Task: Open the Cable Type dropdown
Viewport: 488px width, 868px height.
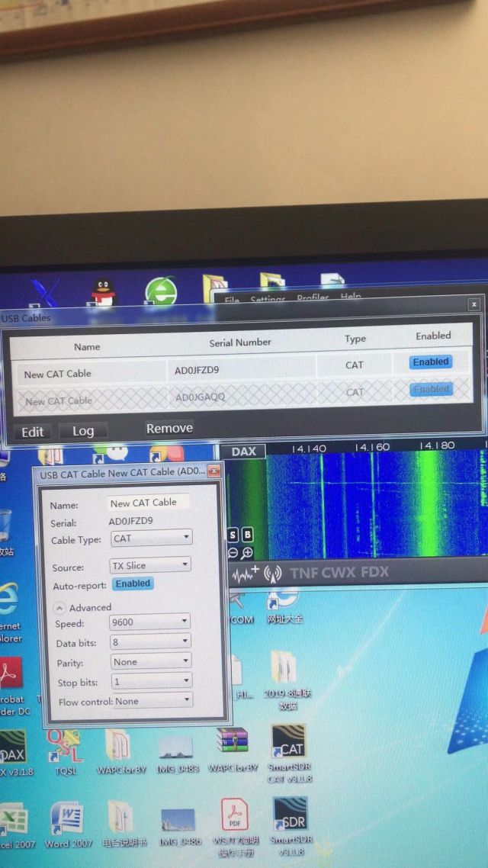Action: [151, 538]
